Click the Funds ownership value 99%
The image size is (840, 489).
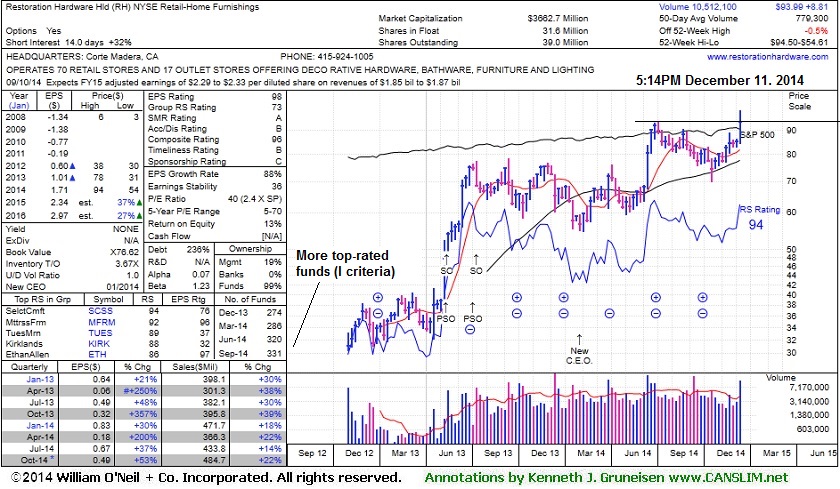pos(273,286)
